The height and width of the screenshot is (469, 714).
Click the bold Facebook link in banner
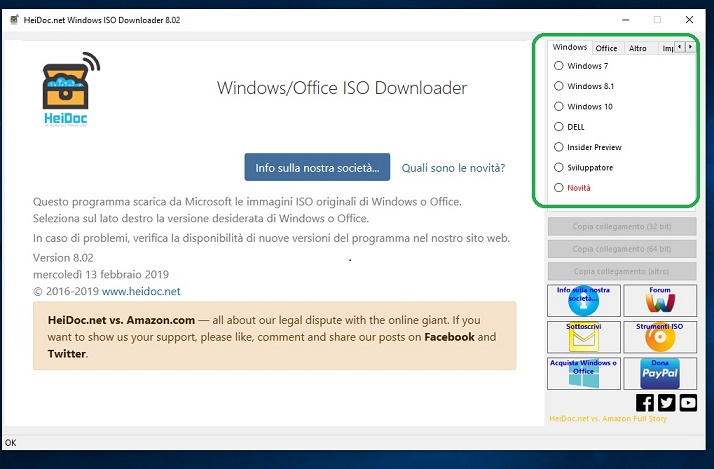[x=449, y=337]
